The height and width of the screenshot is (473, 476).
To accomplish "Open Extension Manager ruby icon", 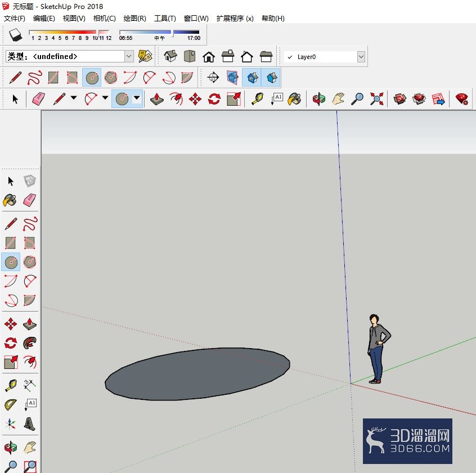I will pyautogui.click(x=462, y=99).
